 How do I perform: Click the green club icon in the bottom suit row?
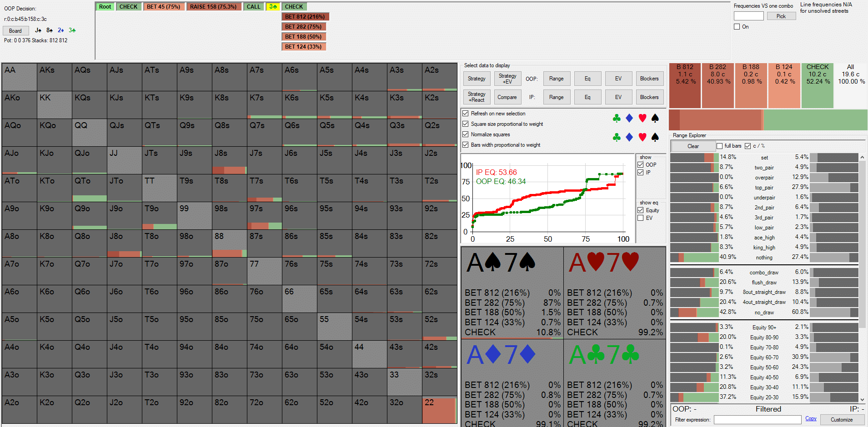pyautogui.click(x=617, y=137)
